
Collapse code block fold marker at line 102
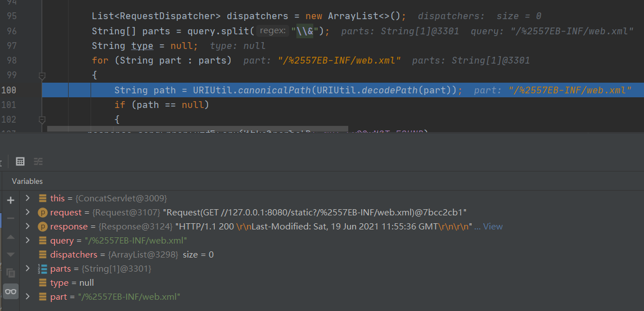(42, 119)
